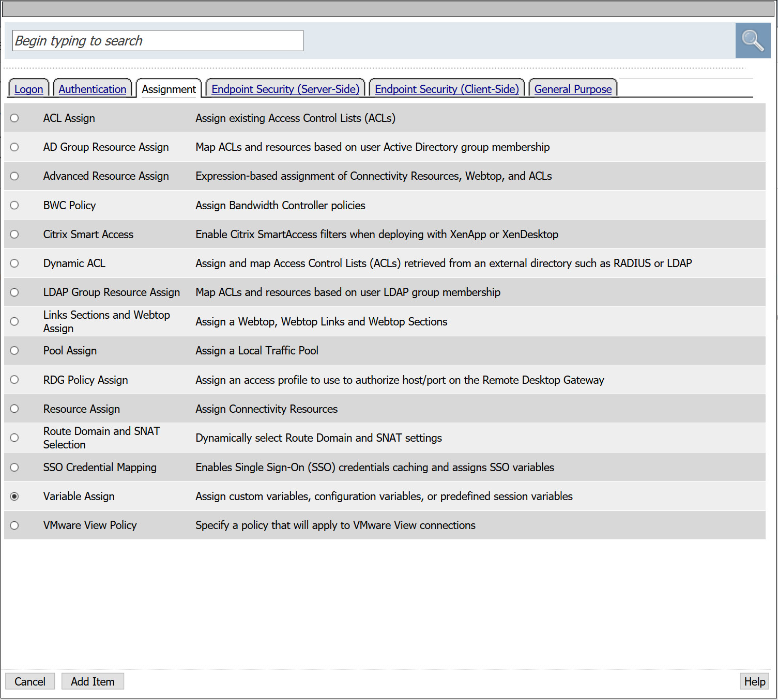This screenshot has height=700, width=778.
Task: Click the selected Variable Assign radio button
Action: pyautogui.click(x=14, y=496)
